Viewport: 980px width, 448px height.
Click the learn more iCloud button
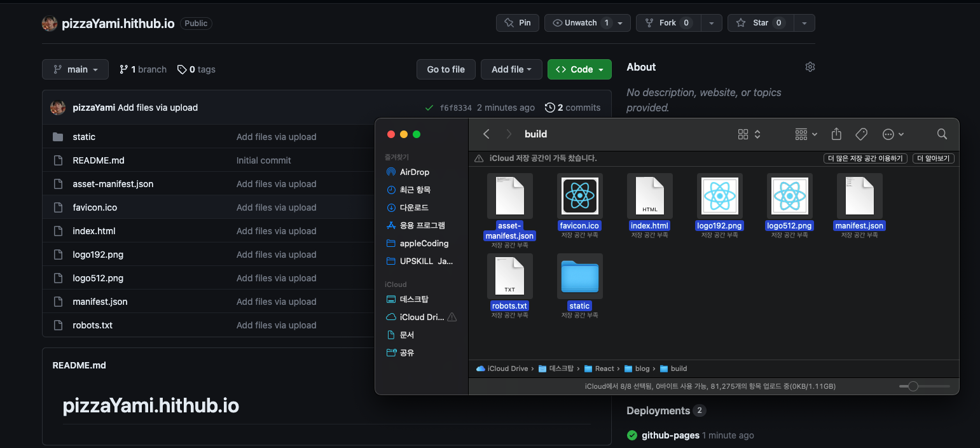(934, 158)
